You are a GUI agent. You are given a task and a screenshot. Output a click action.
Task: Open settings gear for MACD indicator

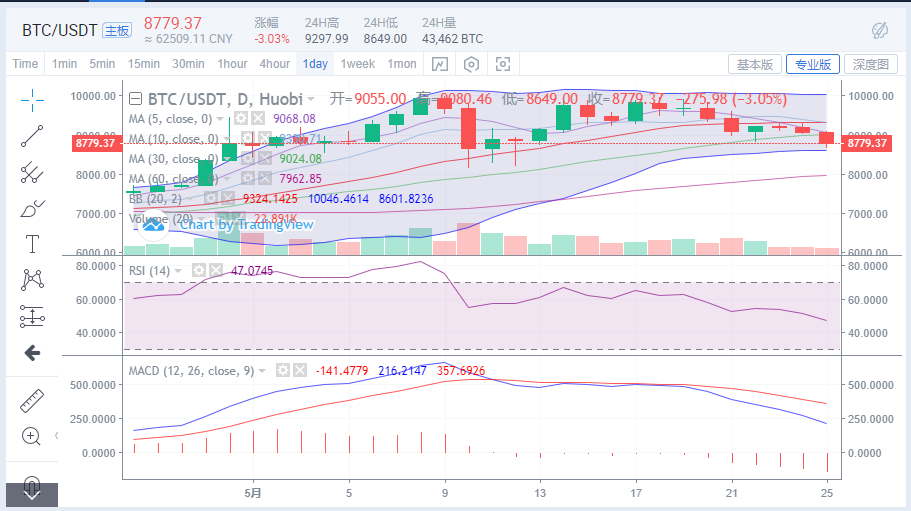(282, 370)
